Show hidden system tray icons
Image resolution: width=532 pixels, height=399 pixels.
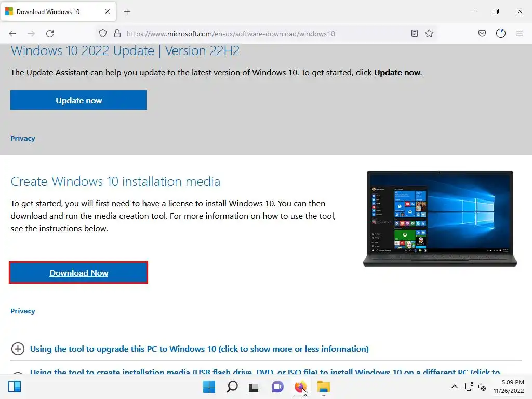point(454,387)
